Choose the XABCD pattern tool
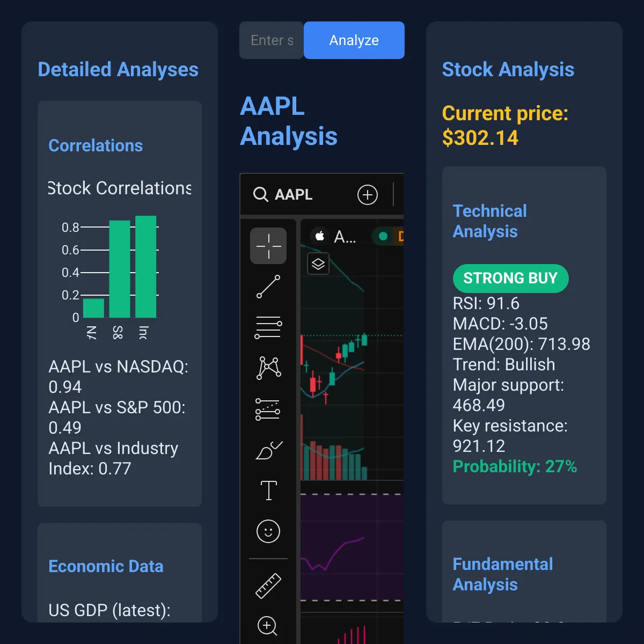Screen dimensions: 644x644 268,368
